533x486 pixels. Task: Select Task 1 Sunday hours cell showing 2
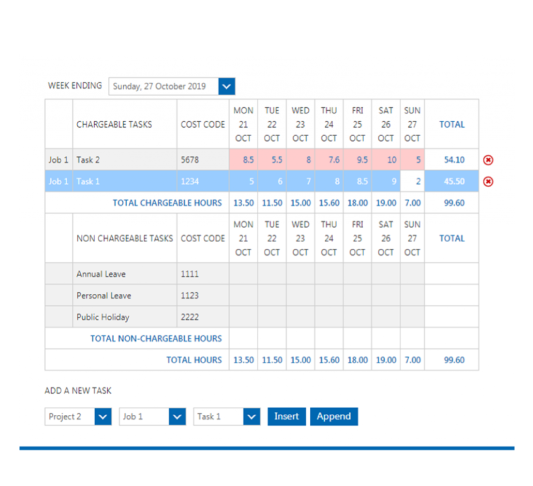point(412,181)
